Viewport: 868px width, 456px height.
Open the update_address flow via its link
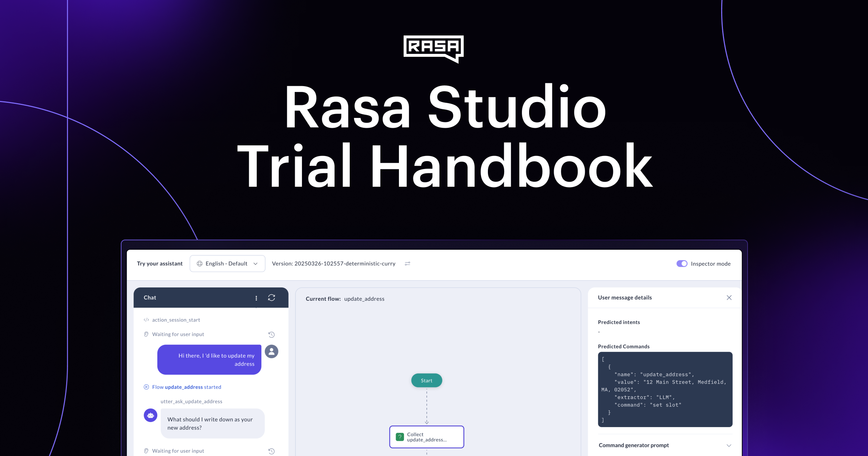click(184, 387)
